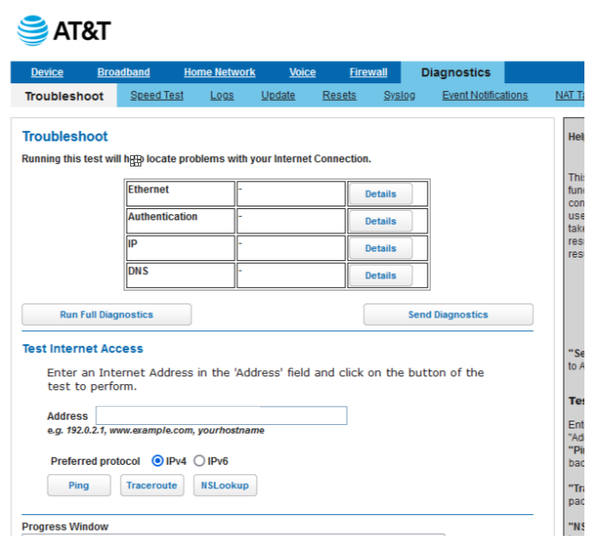
Task: Select the Speed Test subtab
Action: click(157, 96)
